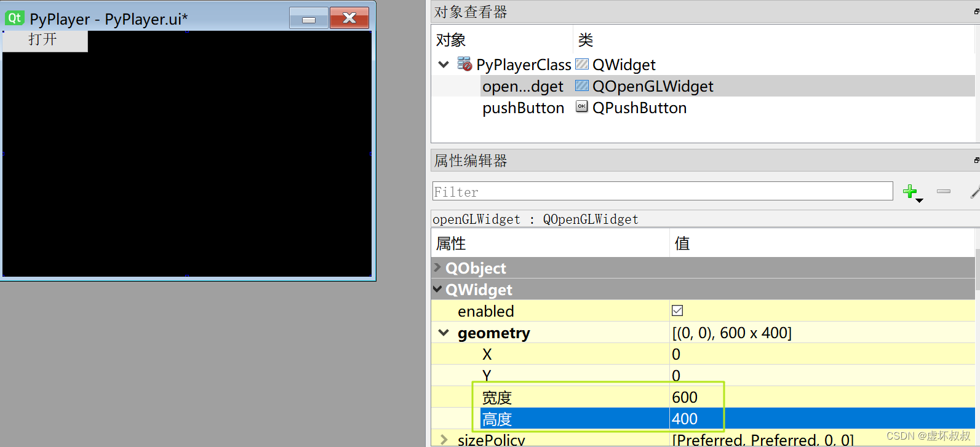Float the 属性编辑器 panel

pyautogui.click(x=976, y=160)
